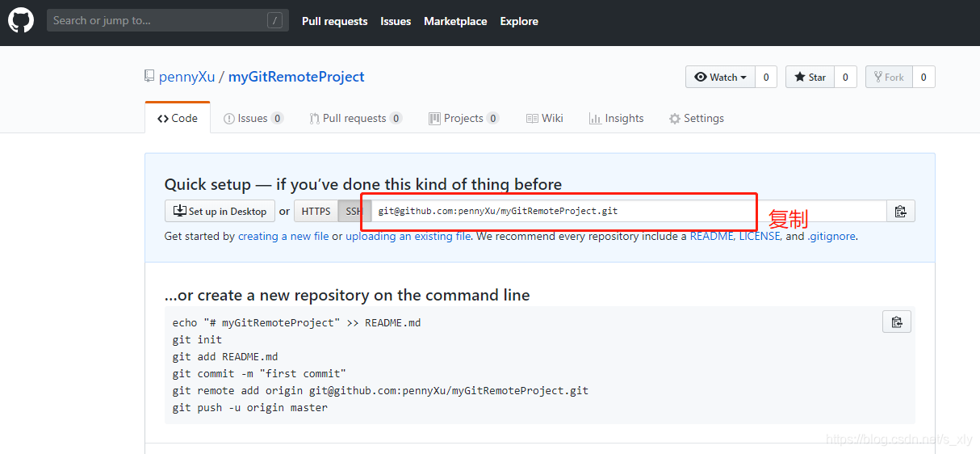Screen dimensions: 980x454
Task: Open the GitHub Octocat logo home
Action: click(x=21, y=20)
